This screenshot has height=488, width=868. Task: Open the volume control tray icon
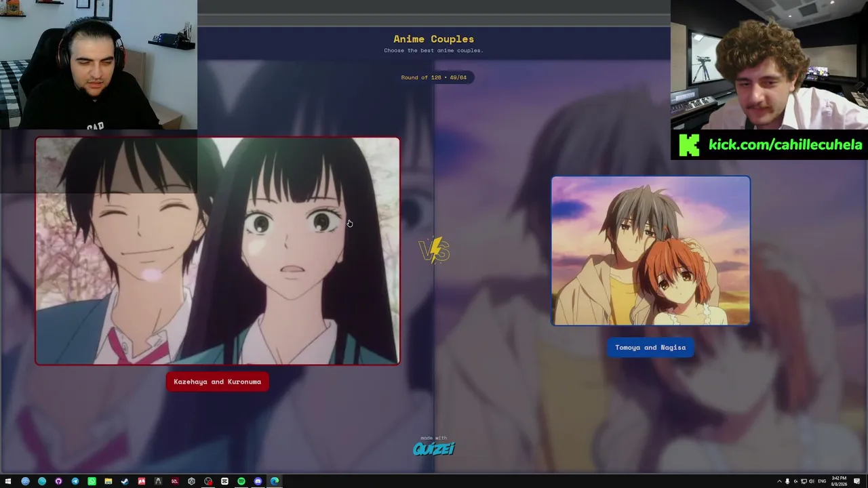pos(812,481)
